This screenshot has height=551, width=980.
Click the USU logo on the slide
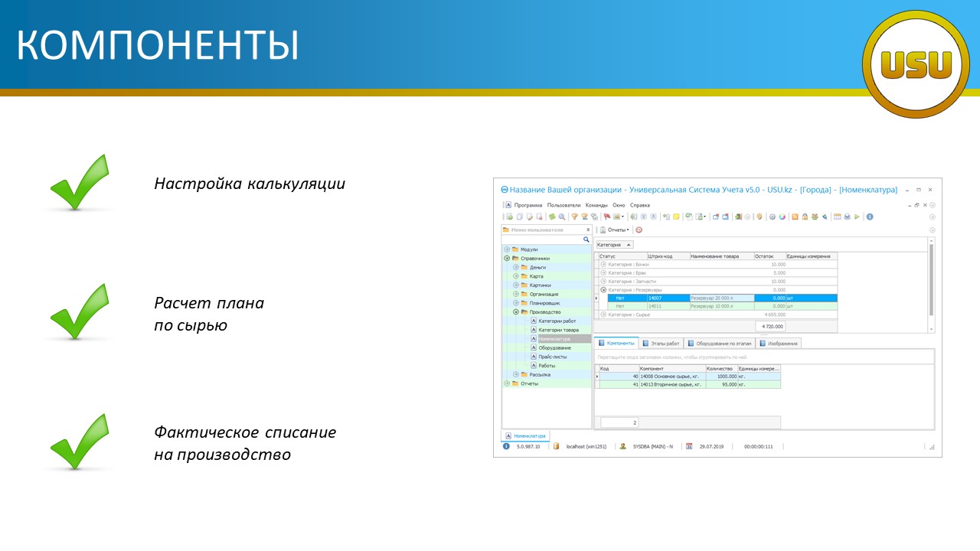pos(916,64)
